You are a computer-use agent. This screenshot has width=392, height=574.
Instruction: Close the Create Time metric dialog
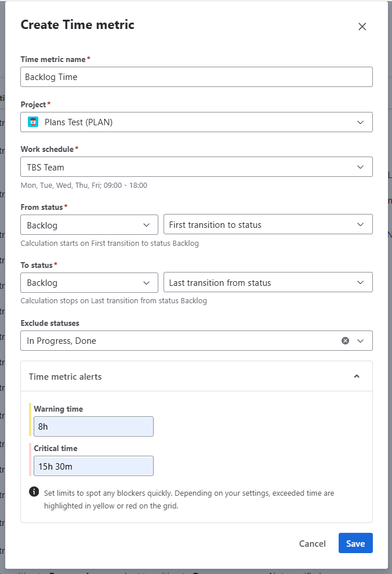362,26
